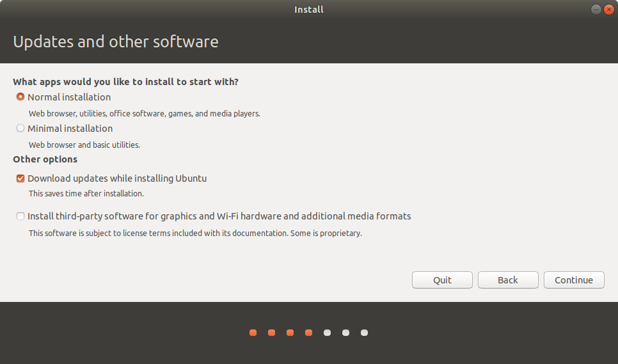Click the 'Web browser, utilities, office software' description
This screenshot has height=364, width=618.
coord(144,113)
